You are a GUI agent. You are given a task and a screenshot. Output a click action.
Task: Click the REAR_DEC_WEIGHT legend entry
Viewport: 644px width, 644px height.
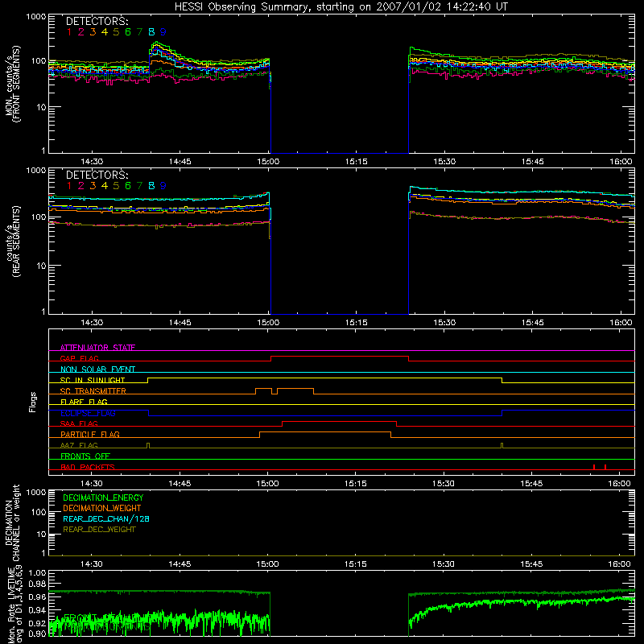click(x=99, y=530)
